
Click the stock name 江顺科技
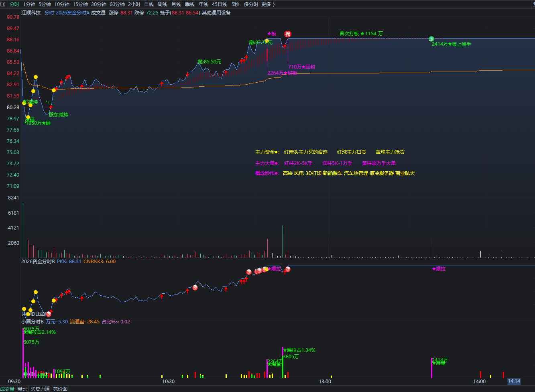[x=31, y=13]
